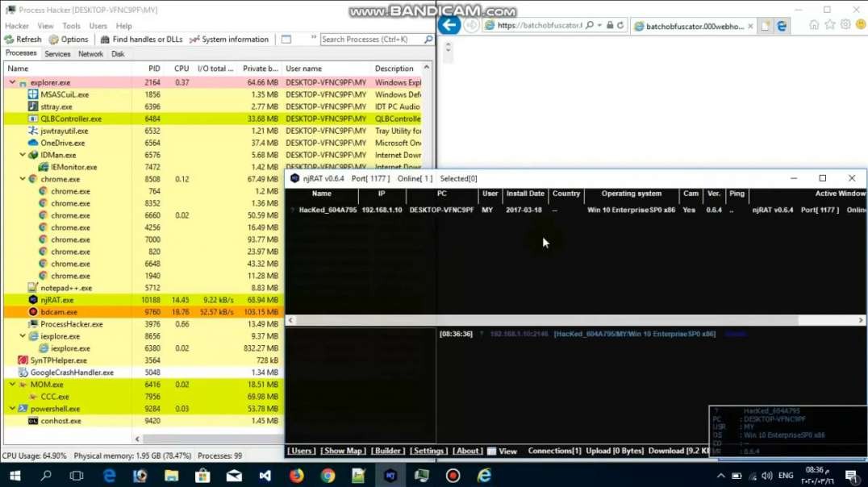Open [Builder] in njRAT
This screenshot has height=487, width=868.
(x=388, y=451)
